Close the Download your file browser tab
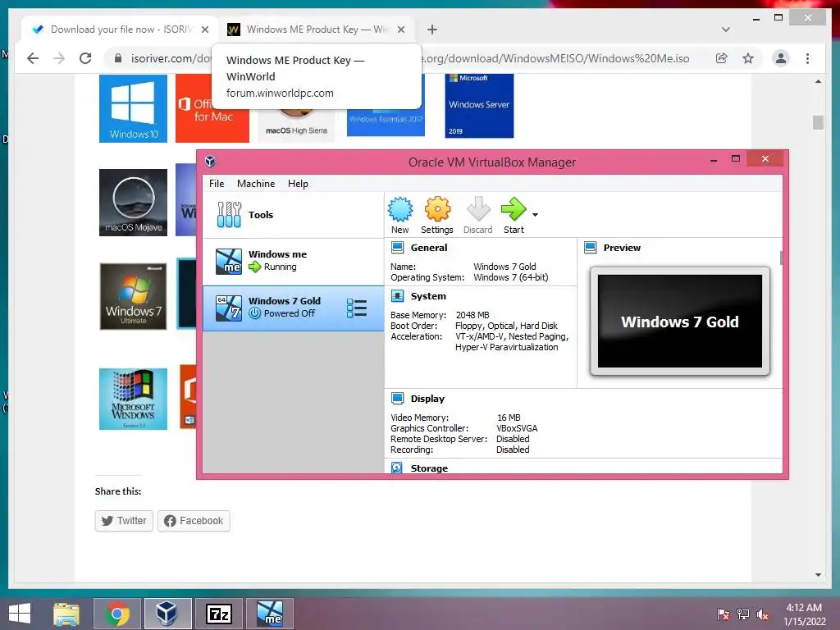 coord(204,30)
